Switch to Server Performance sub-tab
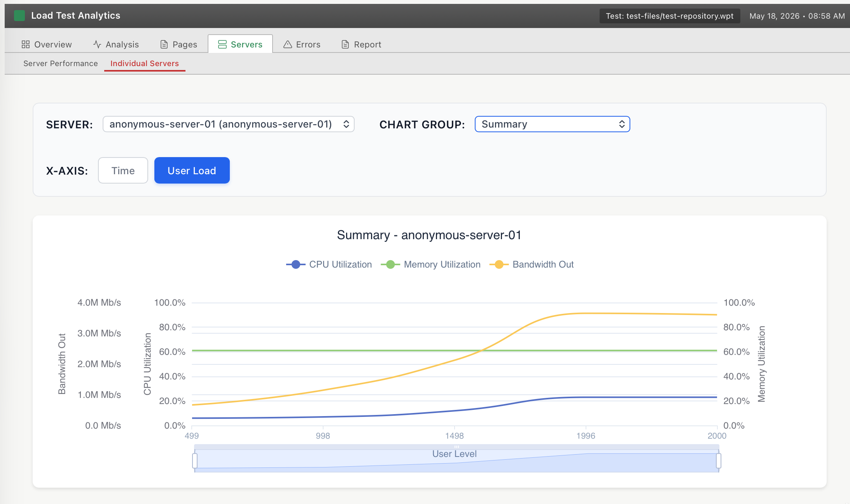 pyautogui.click(x=61, y=63)
